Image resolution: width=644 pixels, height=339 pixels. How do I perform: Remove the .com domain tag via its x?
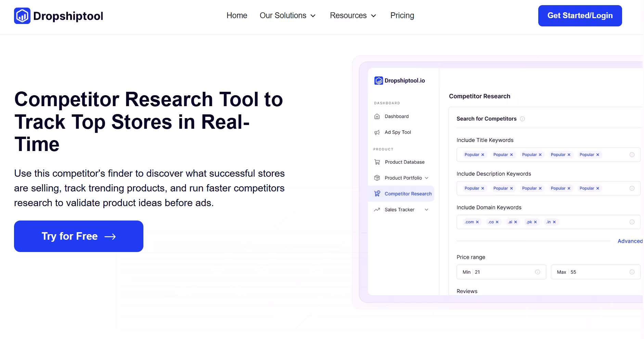[x=477, y=222]
